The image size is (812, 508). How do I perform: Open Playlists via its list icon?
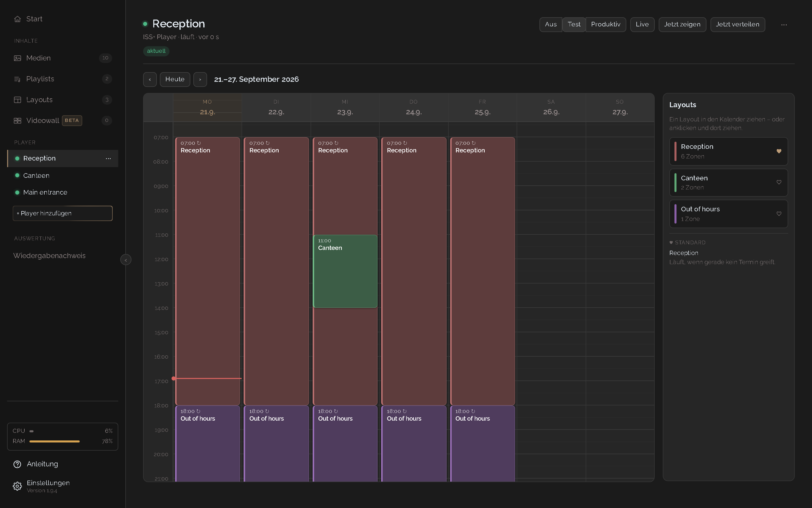18,79
